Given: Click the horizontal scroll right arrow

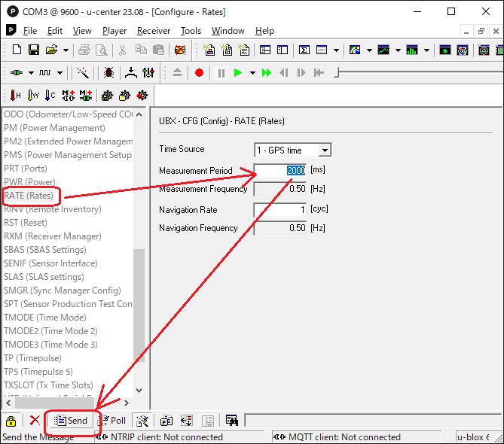Looking at the screenshot, I should click(x=127, y=403).
